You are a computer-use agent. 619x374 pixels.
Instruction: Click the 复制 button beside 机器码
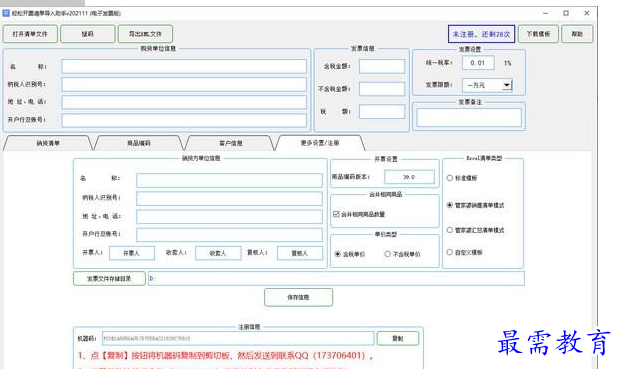pos(398,338)
